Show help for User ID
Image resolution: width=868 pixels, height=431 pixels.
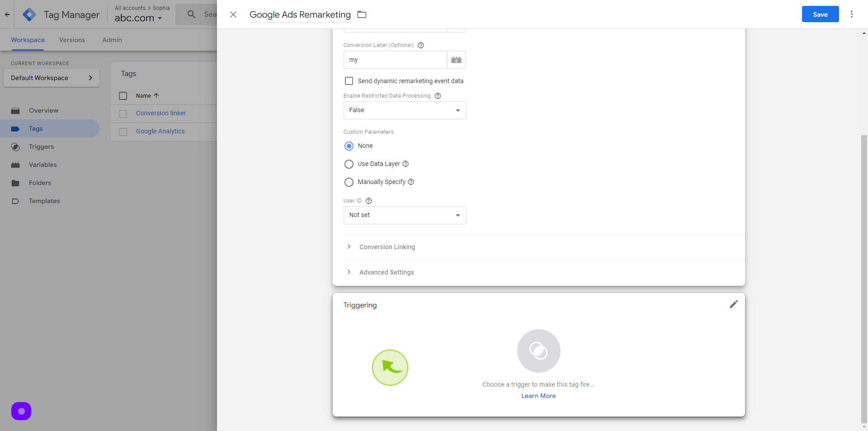tap(368, 201)
